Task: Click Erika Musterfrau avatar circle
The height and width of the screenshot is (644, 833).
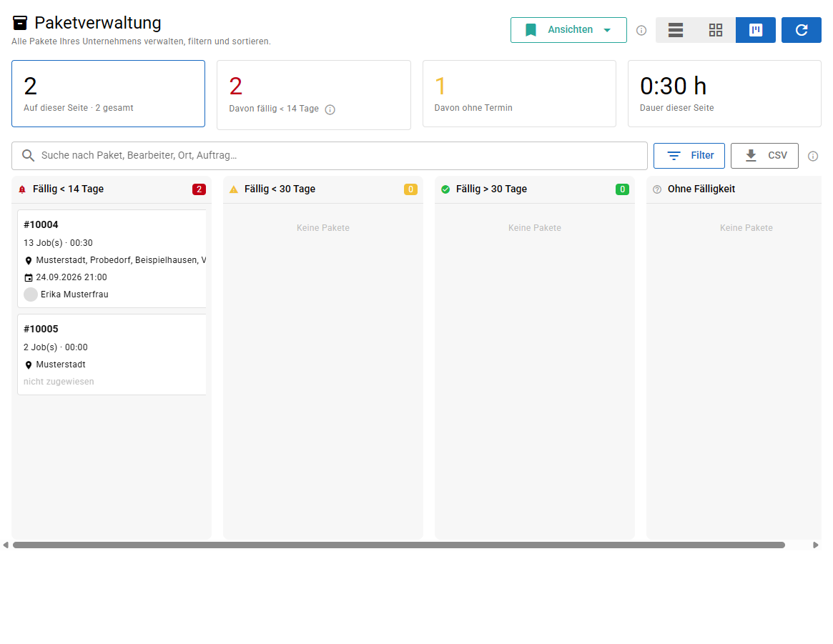Action: coord(31,294)
